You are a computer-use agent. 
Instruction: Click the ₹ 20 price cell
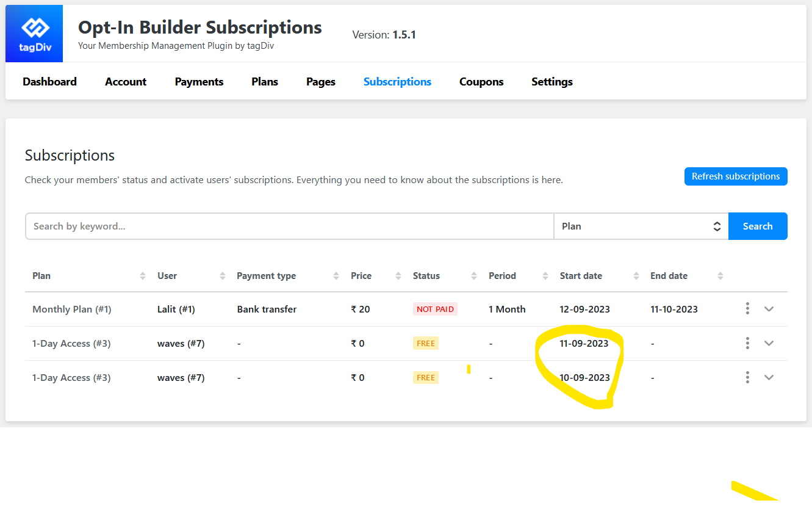[x=361, y=309]
